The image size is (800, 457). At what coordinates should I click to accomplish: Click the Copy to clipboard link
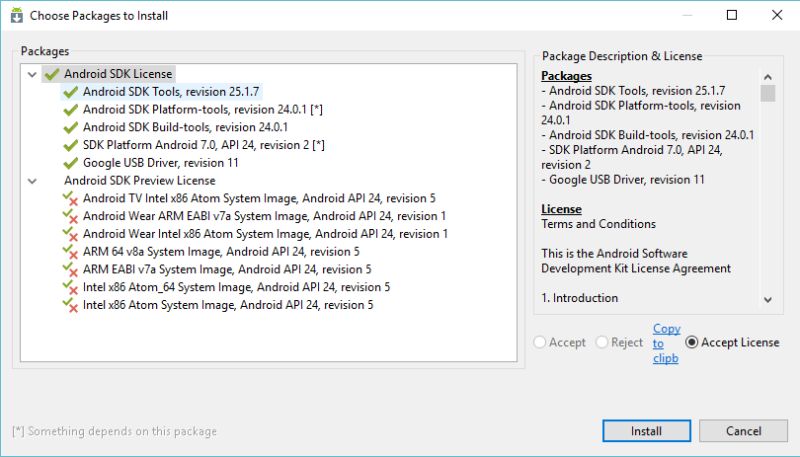[666, 343]
